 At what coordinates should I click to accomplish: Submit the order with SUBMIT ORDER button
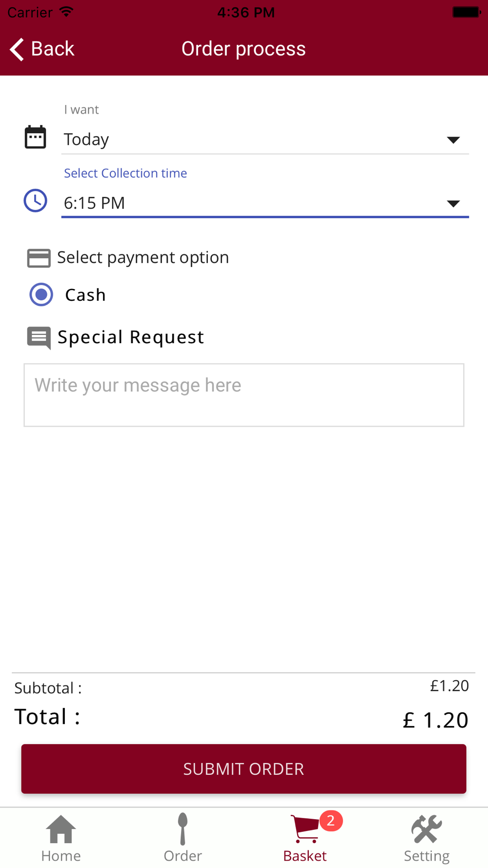click(244, 769)
